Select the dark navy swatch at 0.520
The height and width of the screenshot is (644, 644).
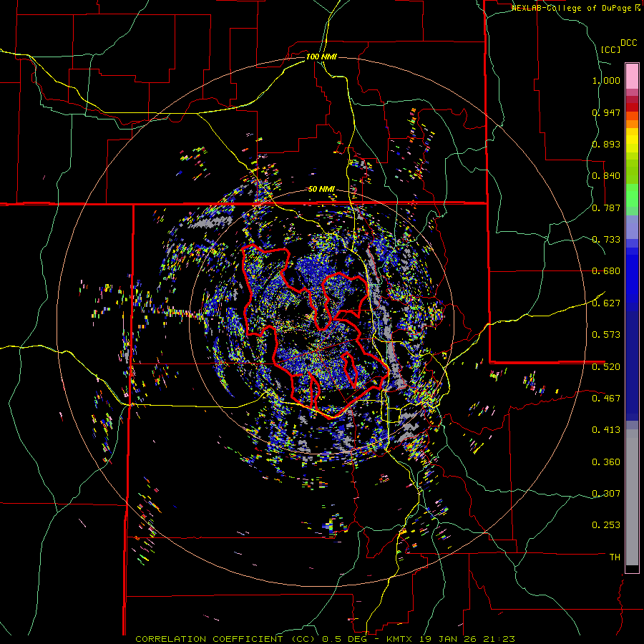632,366
